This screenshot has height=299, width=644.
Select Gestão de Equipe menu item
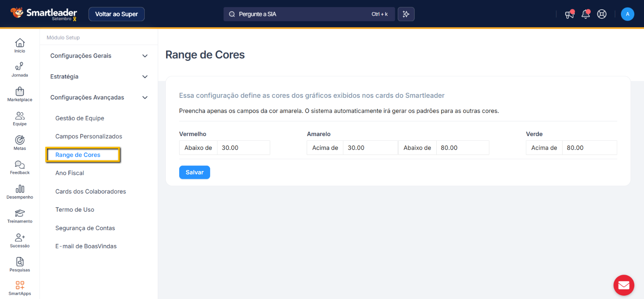(x=80, y=118)
